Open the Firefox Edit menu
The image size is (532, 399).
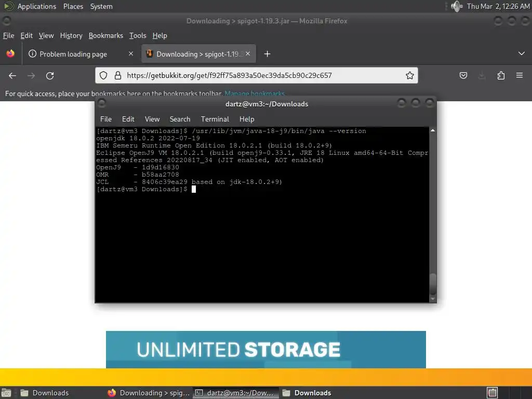point(26,36)
